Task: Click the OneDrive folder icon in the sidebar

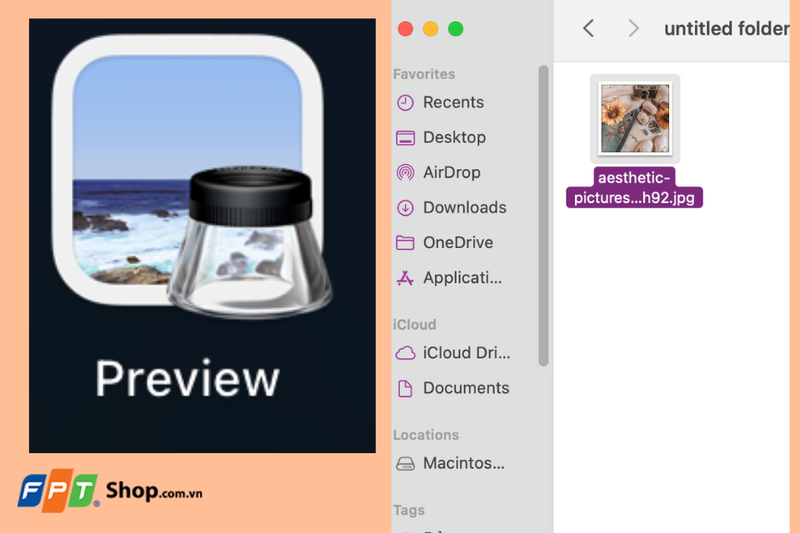Action: coord(406,243)
